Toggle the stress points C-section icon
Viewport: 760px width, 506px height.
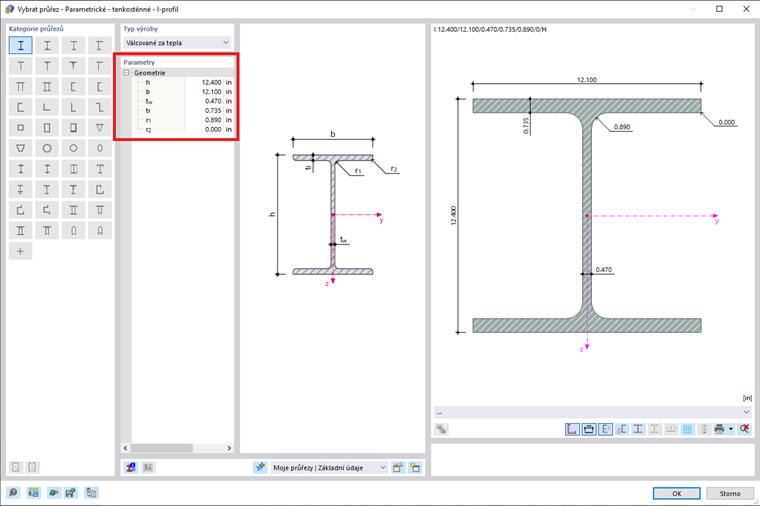(x=622, y=429)
